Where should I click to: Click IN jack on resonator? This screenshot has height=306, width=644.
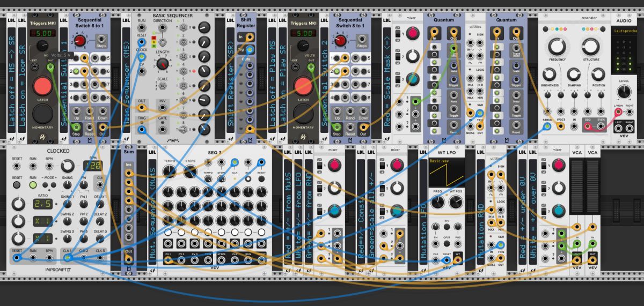click(574, 127)
